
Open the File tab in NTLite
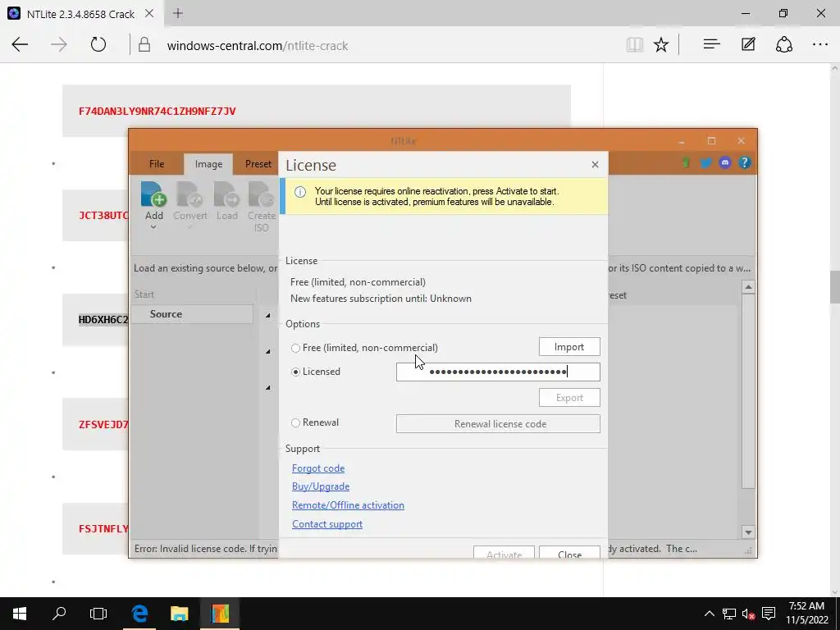157,164
